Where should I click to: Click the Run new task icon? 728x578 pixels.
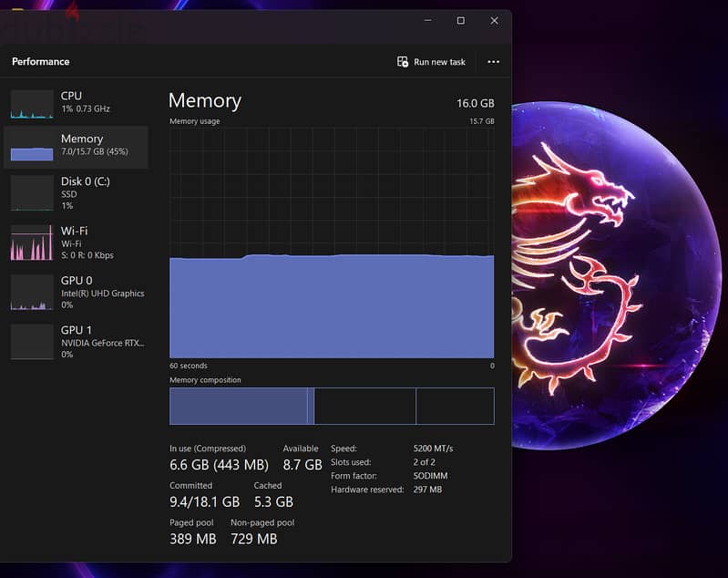[x=403, y=62]
